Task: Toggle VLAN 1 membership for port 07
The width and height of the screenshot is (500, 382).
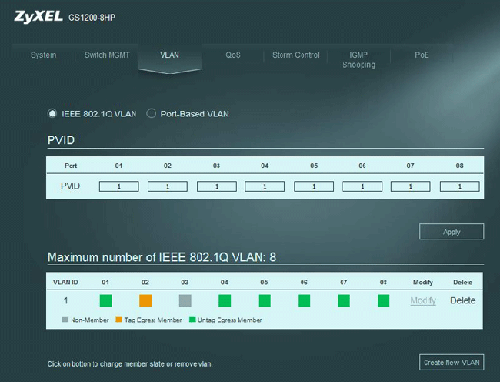Action: (344, 301)
